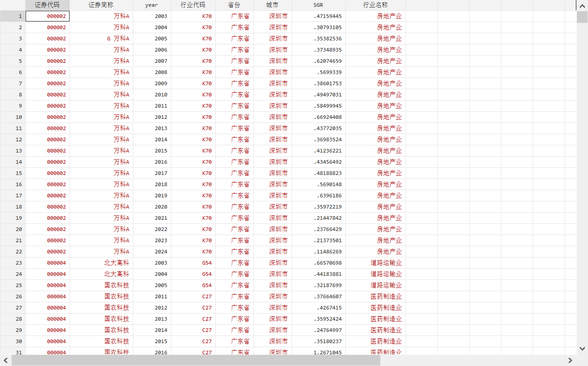Click 行业代码 cell G54 in row 24
The width and height of the screenshot is (588, 366).
click(193, 274)
